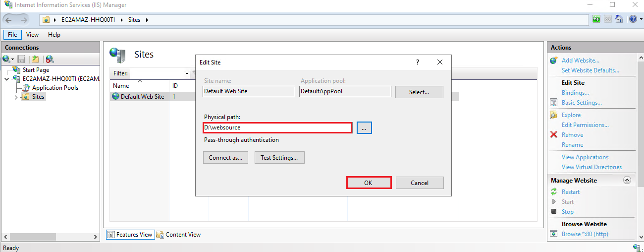Switch to Features View tab
644x252 pixels.
(130, 235)
